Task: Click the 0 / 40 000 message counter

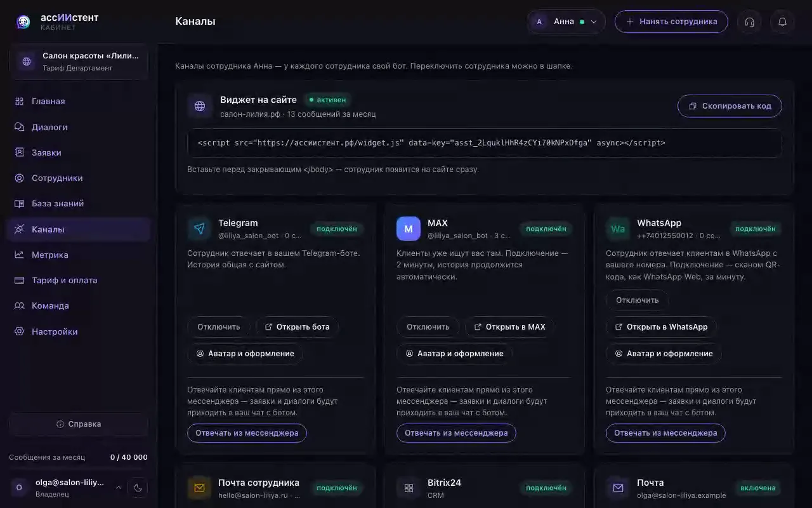Action: [129, 457]
